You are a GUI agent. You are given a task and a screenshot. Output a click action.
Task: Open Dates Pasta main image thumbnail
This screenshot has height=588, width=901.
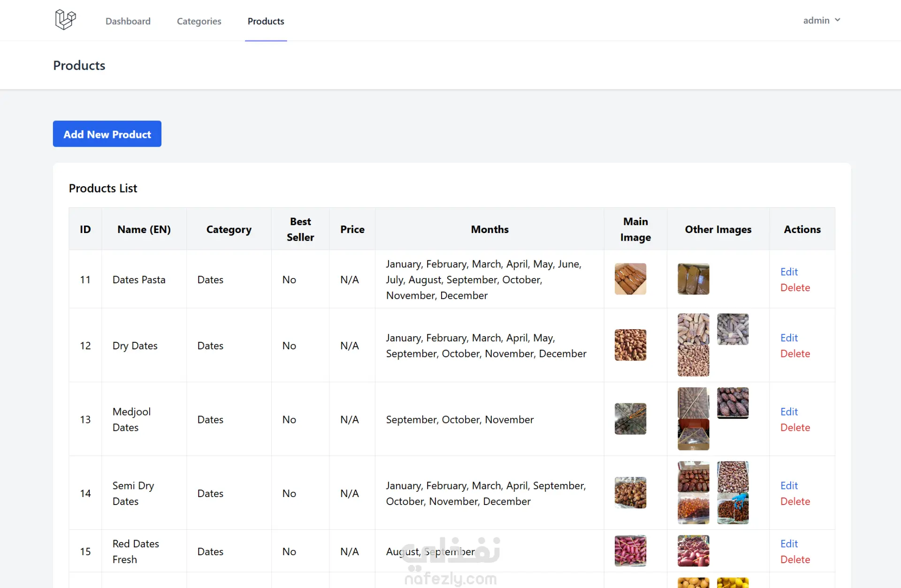[630, 279]
